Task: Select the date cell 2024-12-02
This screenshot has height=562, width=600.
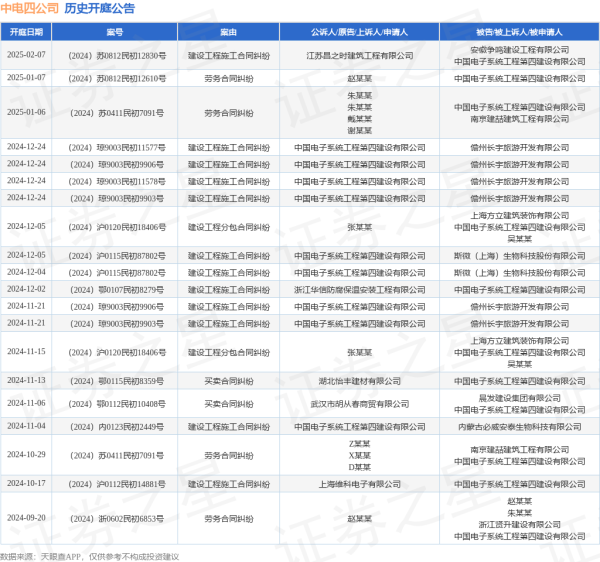Action: tap(26, 289)
